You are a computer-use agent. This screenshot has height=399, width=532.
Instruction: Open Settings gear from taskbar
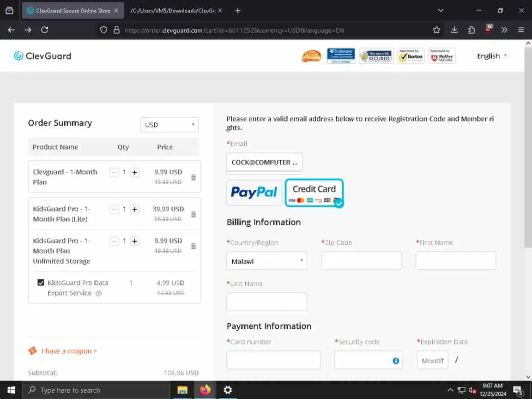pyautogui.click(x=228, y=390)
